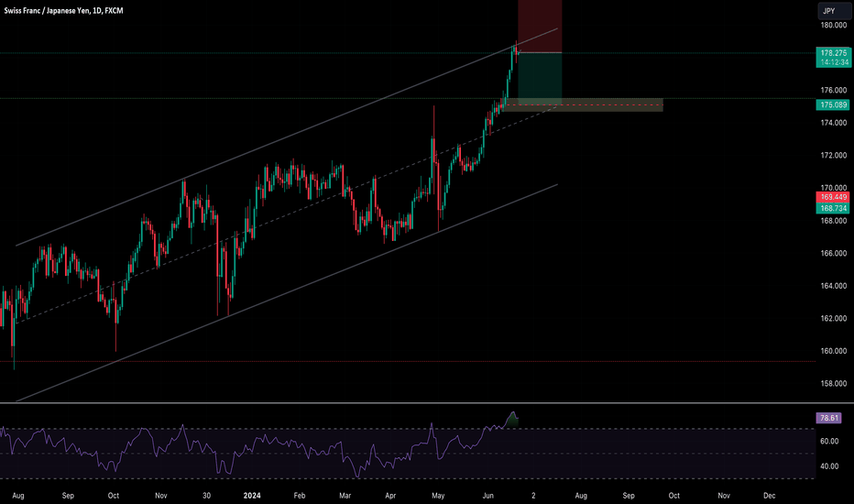This screenshot has width=854, height=504.
Task: Click the 160.000 price axis label
Action: [x=833, y=351]
